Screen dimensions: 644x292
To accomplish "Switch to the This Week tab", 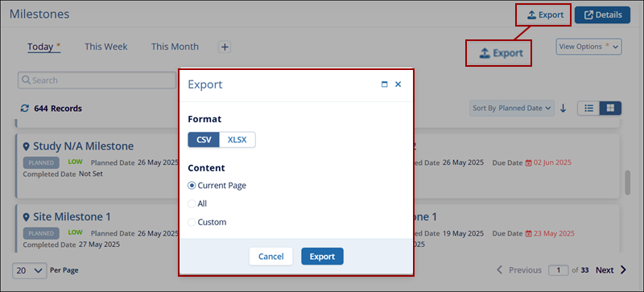I will [x=106, y=47].
